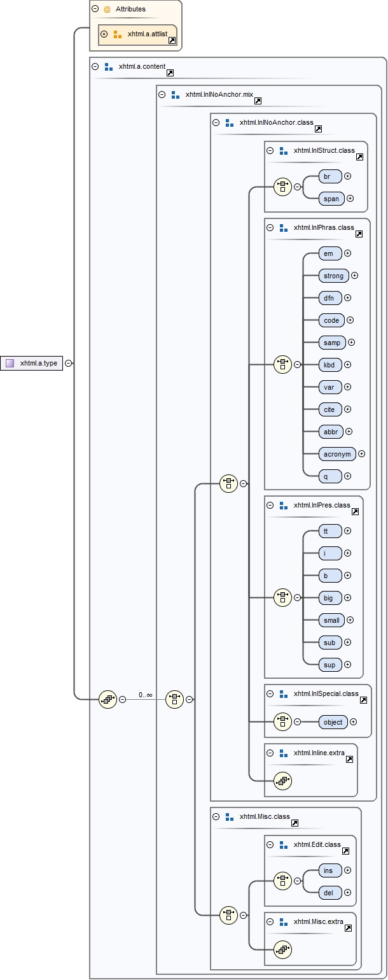The width and height of the screenshot is (388, 980).
Task: Follow the xhtml.a.content link arrow icon
Action: point(170,73)
